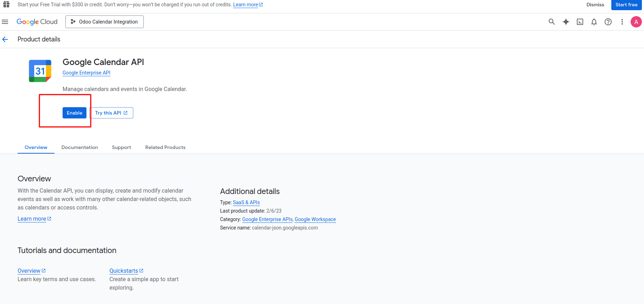The height and width of the screenshot is (304, 644).
Task: Open the Overview tutorial link
Action: [x=32, y=271]
